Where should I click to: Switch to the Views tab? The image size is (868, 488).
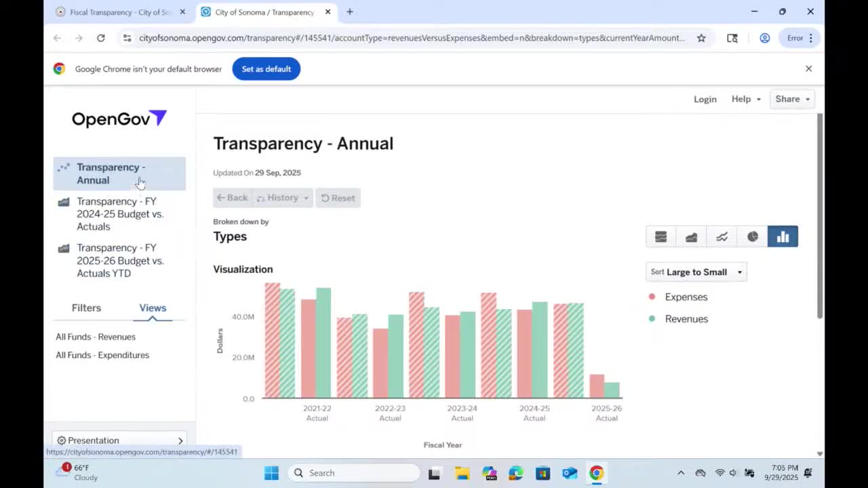(153, 308)
